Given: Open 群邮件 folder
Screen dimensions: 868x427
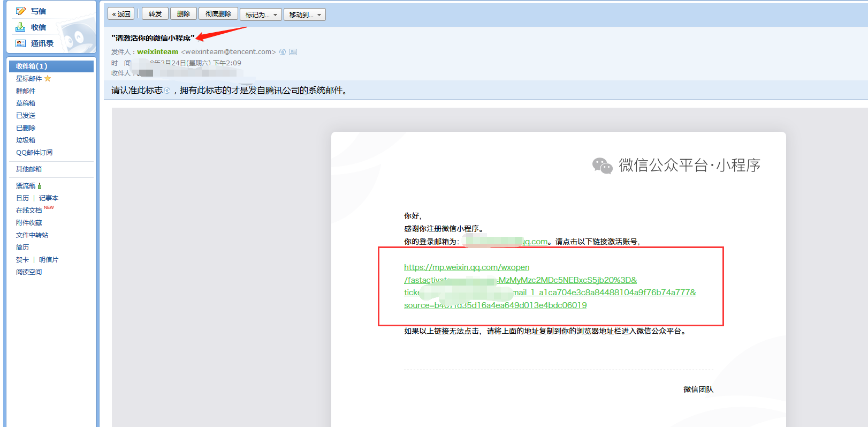Looking at the screenshot, I should pyautogui.click(x=26, y=91).
